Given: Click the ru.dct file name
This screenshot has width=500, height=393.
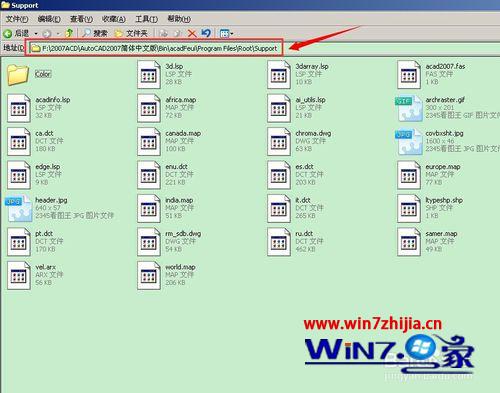Looking at the screenshot, I should [304, 233].
